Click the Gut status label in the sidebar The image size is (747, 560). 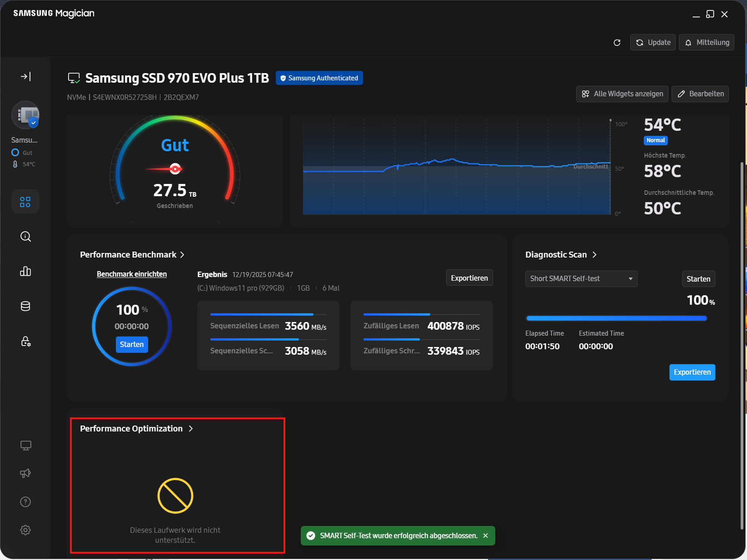[x=28, y=153]
